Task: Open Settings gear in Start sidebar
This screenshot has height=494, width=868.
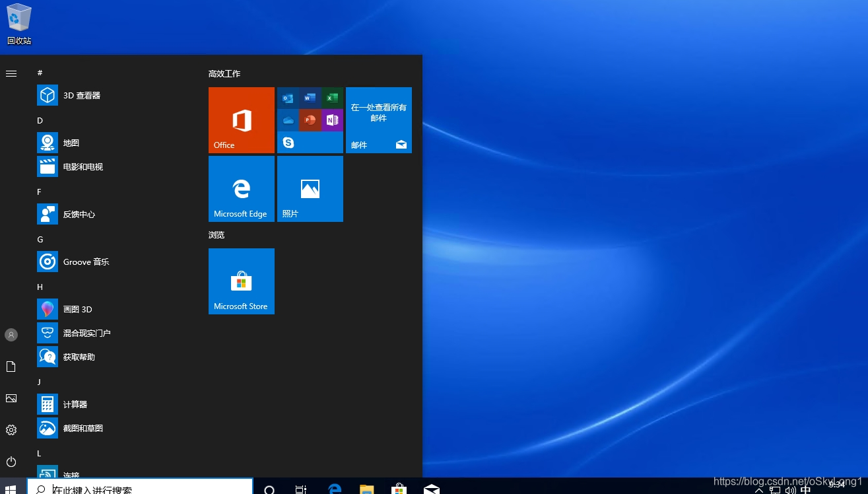Action: pyautogui.click(x=11, y=430)
